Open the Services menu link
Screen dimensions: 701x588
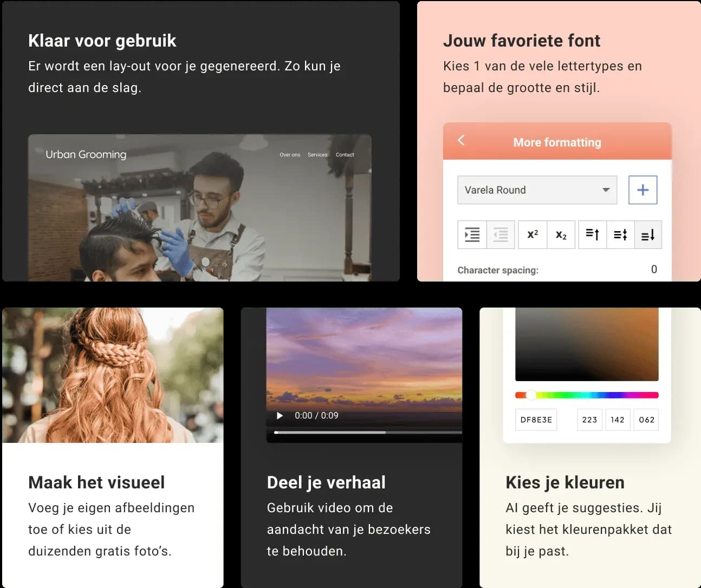[x=317, y=155]
